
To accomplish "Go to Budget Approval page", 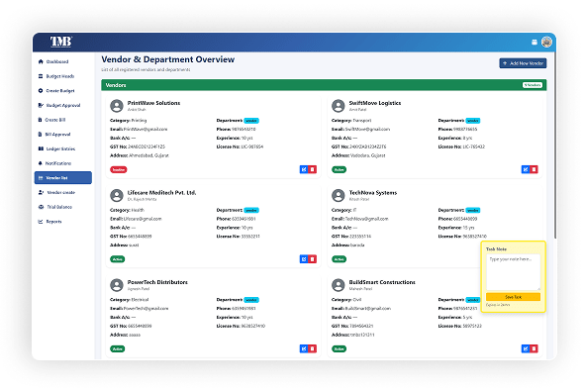I will point(63,105).
